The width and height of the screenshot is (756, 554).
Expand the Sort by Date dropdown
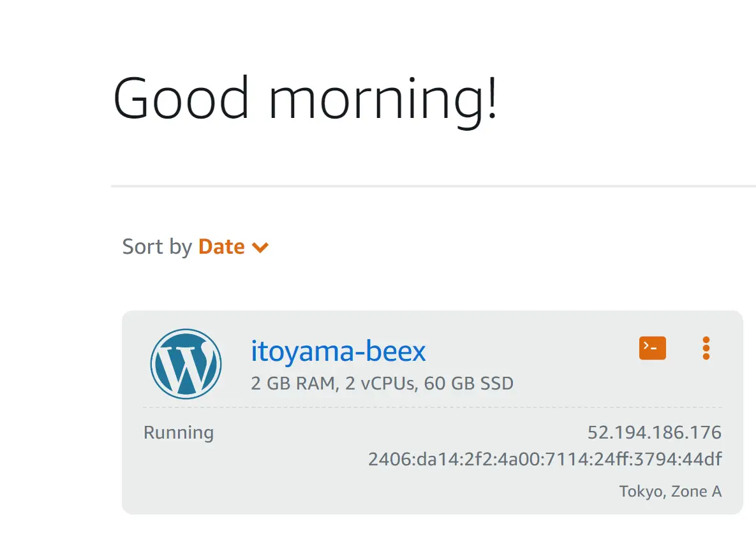tap(233, 247)
